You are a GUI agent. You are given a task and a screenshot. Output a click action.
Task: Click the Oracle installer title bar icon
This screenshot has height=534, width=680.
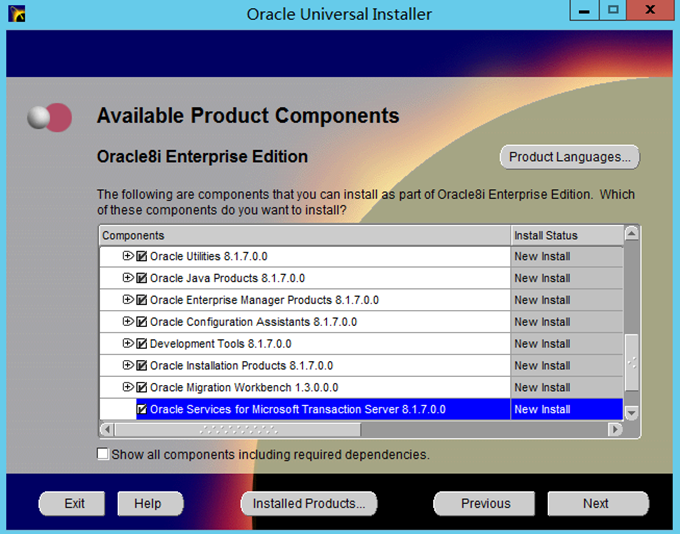tap(17, 13)
